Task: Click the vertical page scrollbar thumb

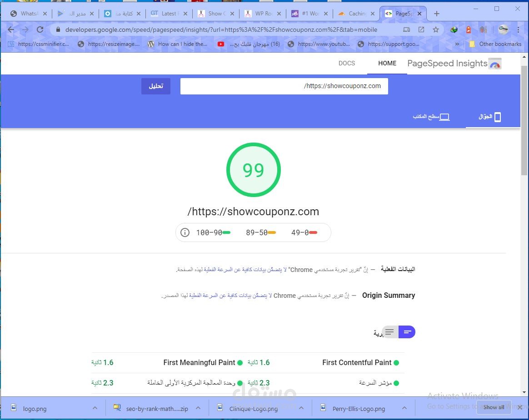Action: (524, 121)
